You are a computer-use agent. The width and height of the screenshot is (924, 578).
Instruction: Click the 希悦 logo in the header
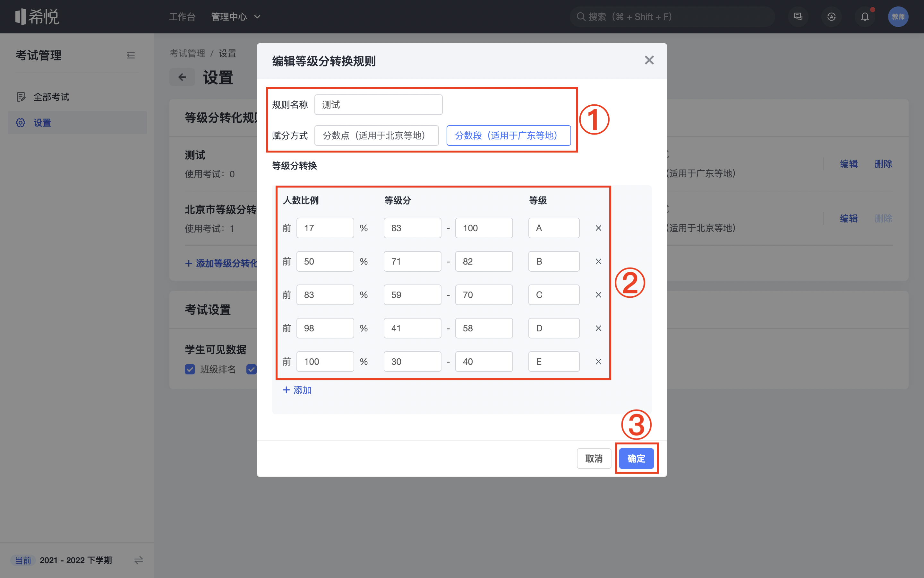click(37, 17)
